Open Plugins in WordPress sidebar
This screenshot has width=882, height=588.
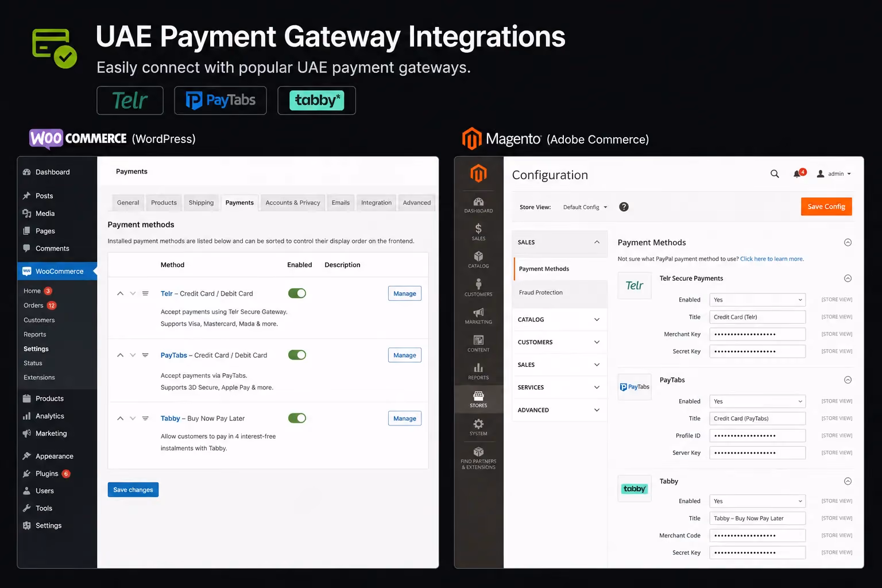click(x=46, y=474)
